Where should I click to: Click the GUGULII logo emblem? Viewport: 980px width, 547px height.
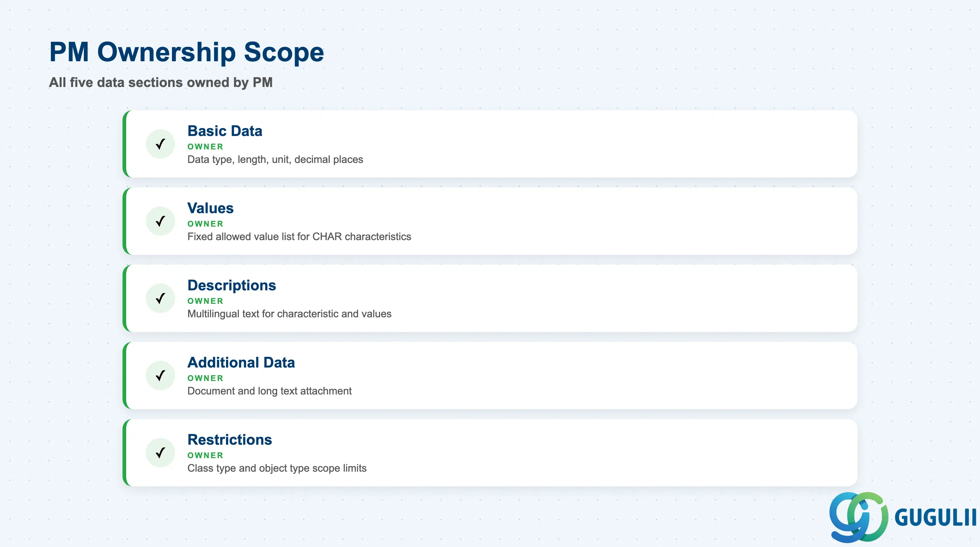tap(859, 517)
